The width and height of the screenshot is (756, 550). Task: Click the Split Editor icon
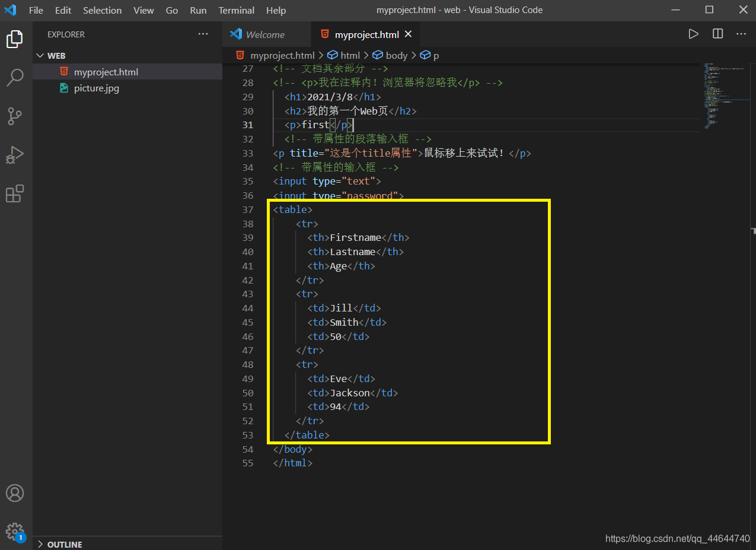click(717, 34)
